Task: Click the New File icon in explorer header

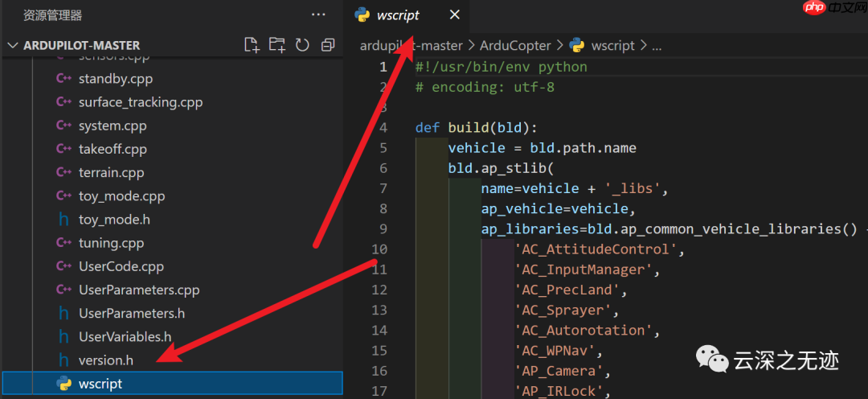Action: click(252, 45)
